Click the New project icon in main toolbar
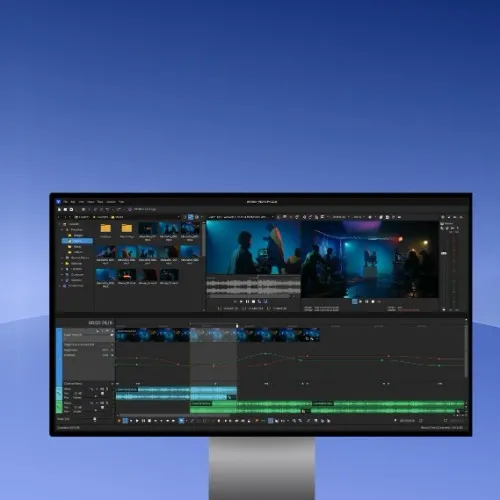The image size is (500, 500). [60, 209]
